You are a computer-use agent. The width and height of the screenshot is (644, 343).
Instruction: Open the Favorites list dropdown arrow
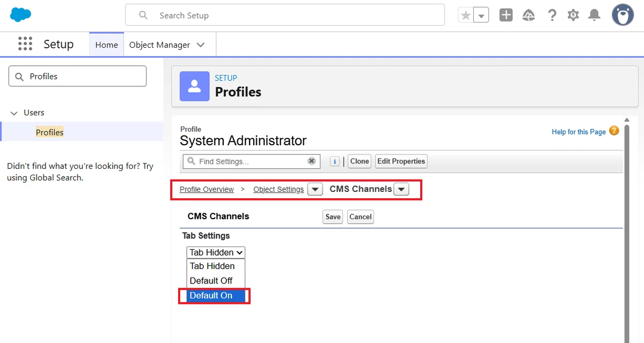(x=481, y=16)
